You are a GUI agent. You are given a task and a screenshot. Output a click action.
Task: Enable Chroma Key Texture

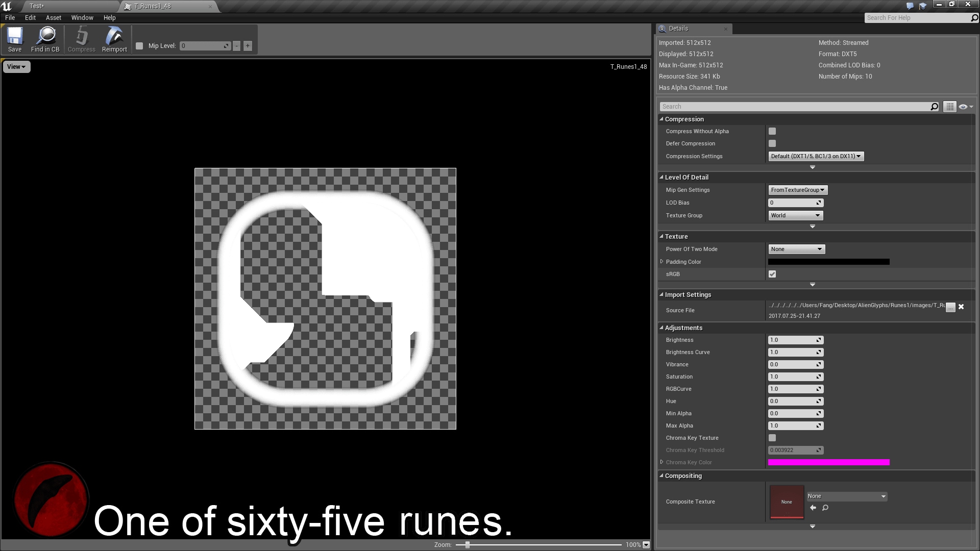772,438
